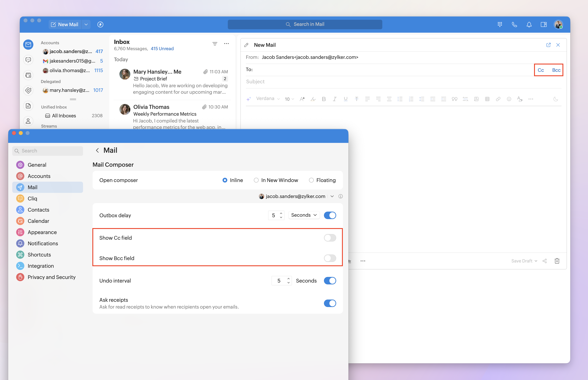Screen dimensions: 588x380
Task: Open Appearance settings section
Action: point(42,232)
